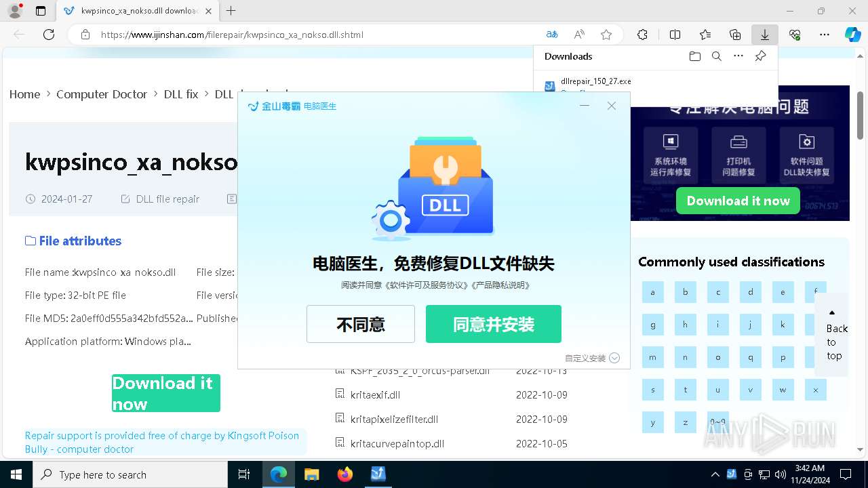
Task: Open Task View on taskbar
Action: coord(244,474)
